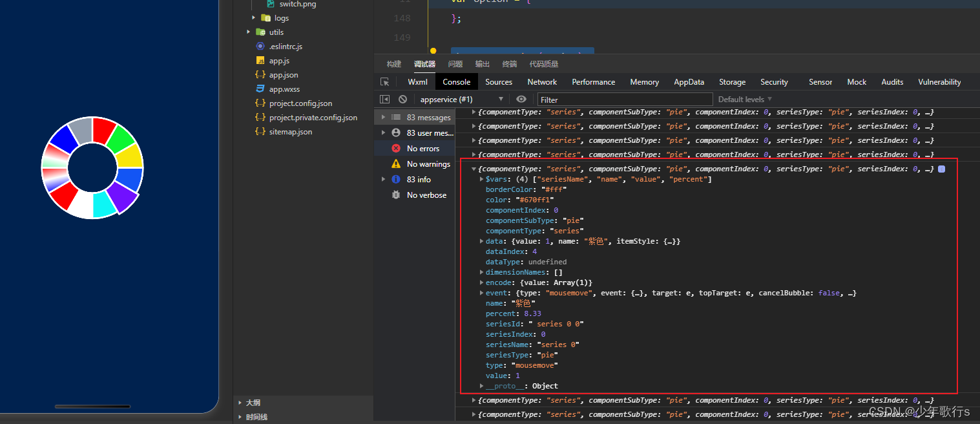
Task: Click the yellow breakpoint dot in the editor gutter
Action: coord(433,51)
